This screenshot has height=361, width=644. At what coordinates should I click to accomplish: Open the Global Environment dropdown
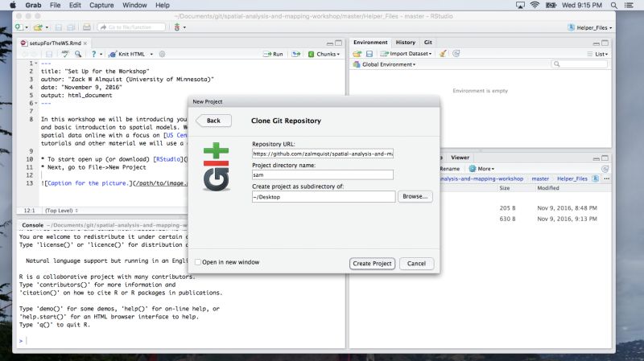tap(385, 64)
